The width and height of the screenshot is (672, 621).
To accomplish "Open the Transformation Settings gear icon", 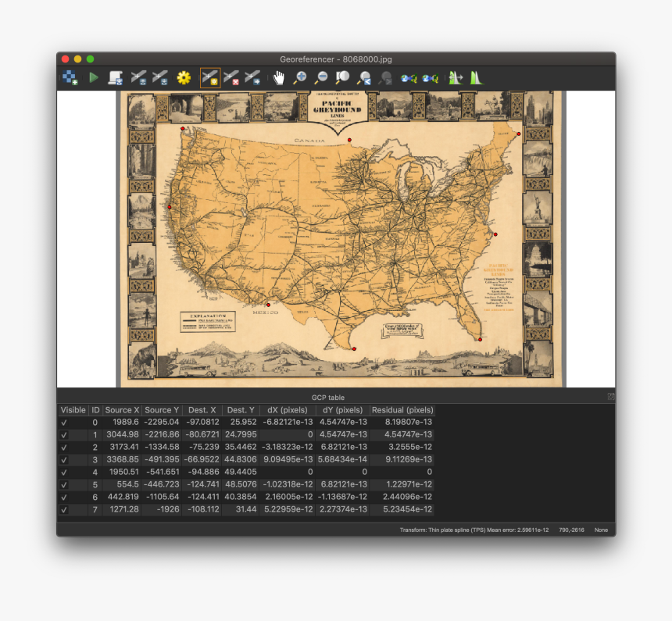I will (x=183, y=77).
